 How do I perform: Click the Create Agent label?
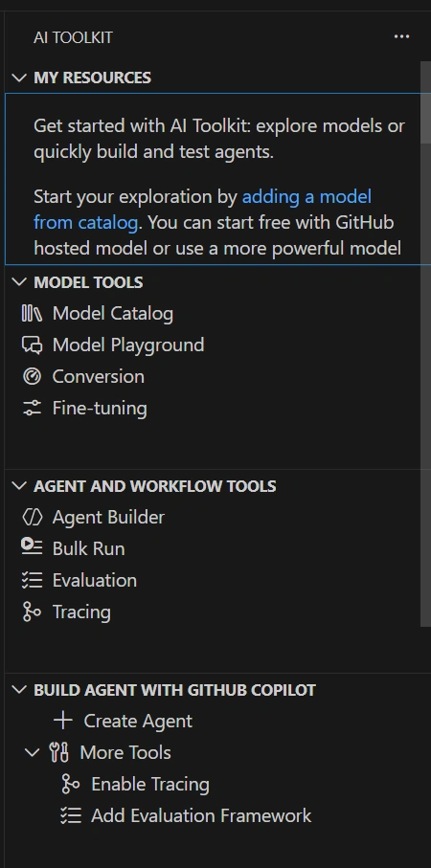138,721
